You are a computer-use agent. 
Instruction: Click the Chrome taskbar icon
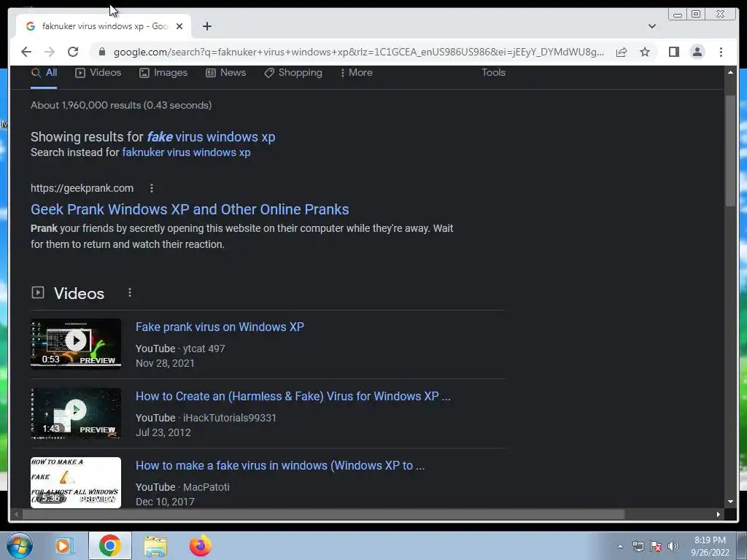tap(109, 545)
